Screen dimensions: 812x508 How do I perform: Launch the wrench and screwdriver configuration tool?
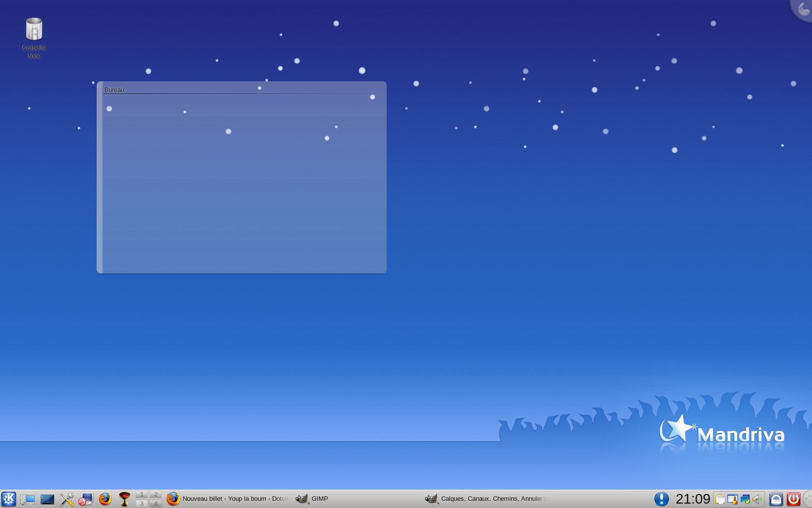pos(67,499)
